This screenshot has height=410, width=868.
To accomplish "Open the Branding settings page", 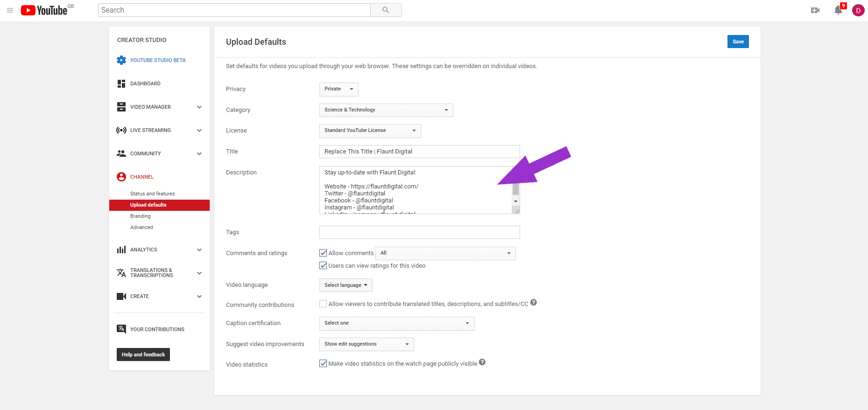I will click(140, 216).
